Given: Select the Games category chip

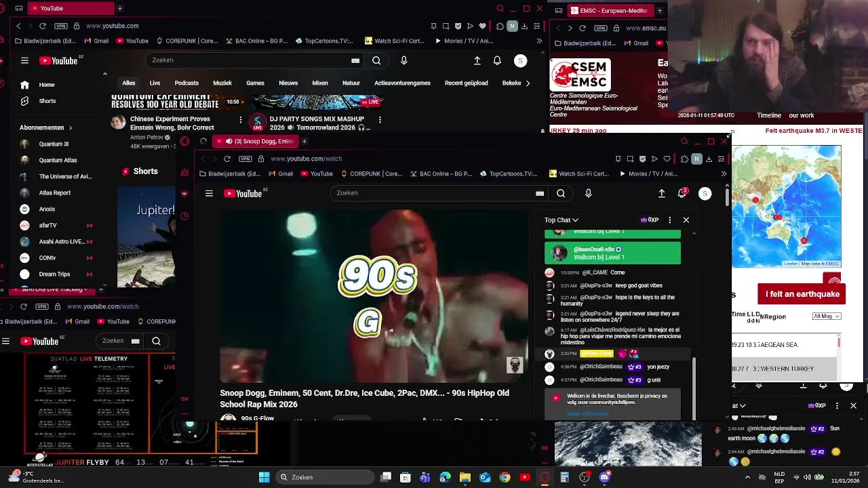Looking at the screenshot, I should [x=255, y=83].
